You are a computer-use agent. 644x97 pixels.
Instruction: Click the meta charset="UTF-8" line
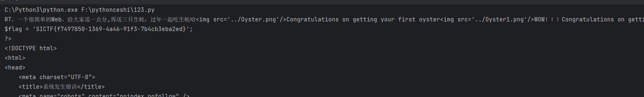click(x=57, y=77)
